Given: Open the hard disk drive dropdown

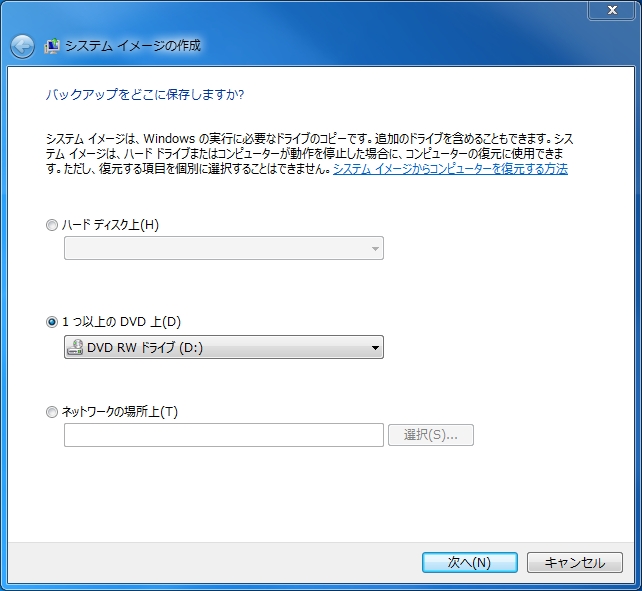Looking at the screenshot, I should pyautogui.click(x=224, y=248).
